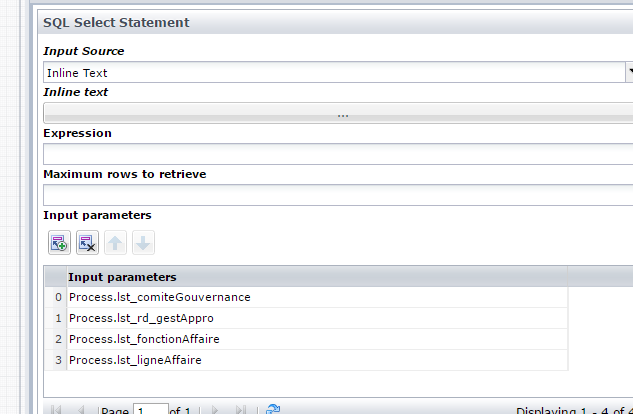
Task: Move the parameter up with the arrow
Action: coord(115,243)
